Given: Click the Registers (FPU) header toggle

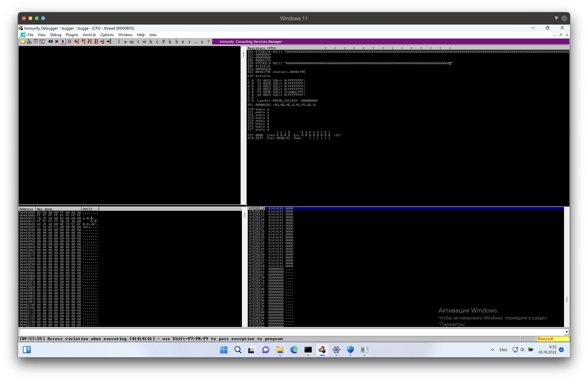Looking at the screenshot, I should tap(262, 48).
